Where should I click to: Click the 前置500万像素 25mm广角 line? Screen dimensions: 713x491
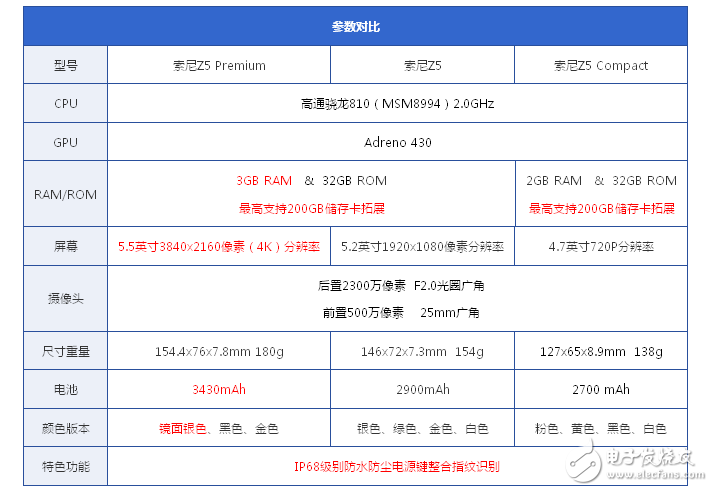point(401,313)
